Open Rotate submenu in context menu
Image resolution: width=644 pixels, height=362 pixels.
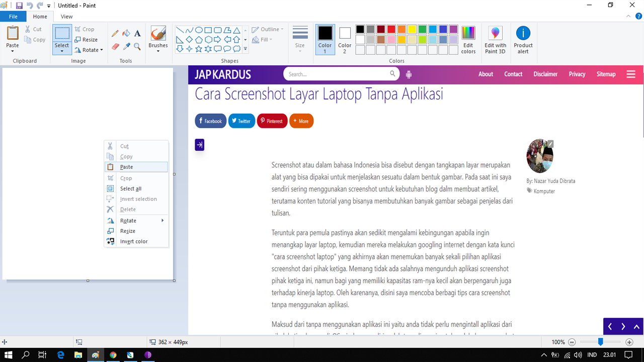[x=136, y=221]
